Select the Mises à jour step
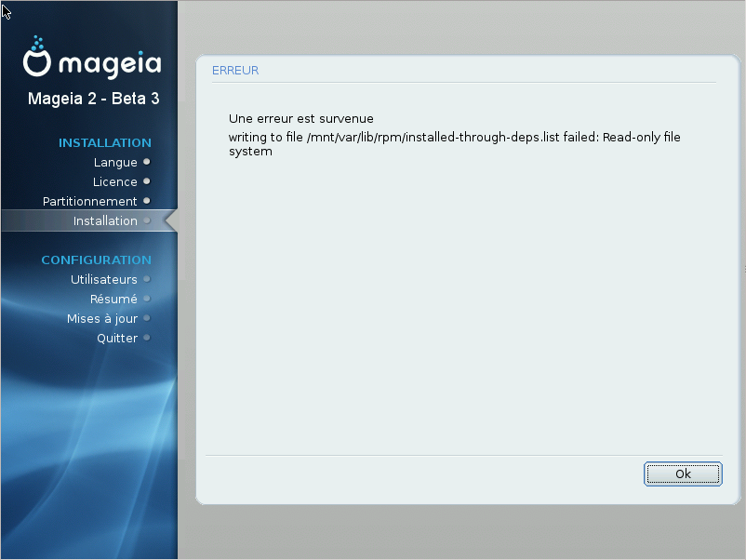The width and height of the screenshot is (746, 560). (x=101, y=318)
